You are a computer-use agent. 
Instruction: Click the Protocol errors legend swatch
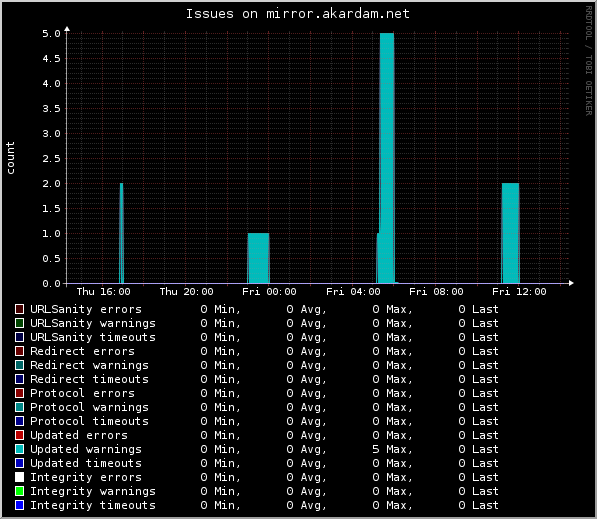point(19,393)
